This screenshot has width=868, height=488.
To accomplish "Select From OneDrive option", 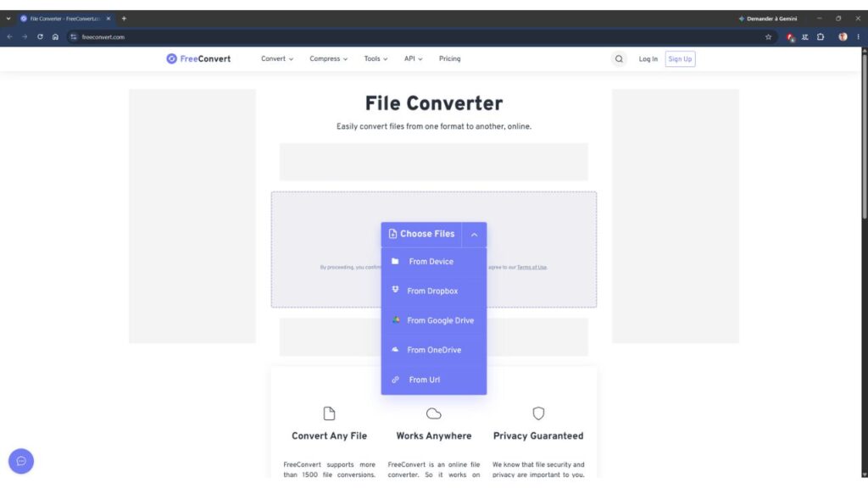I will click(x=434, y=350).
